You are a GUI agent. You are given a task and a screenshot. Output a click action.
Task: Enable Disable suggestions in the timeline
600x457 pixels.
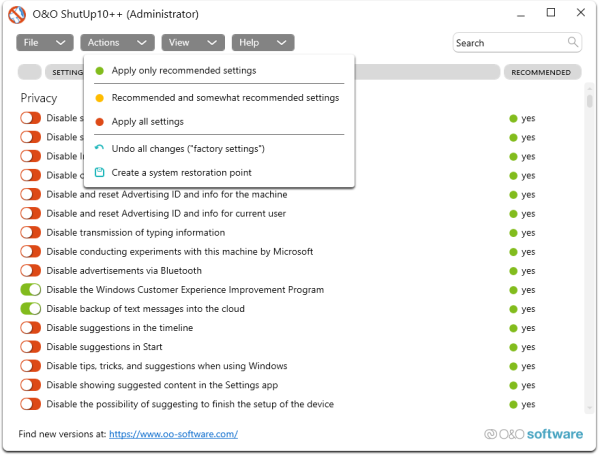(31, 328)
